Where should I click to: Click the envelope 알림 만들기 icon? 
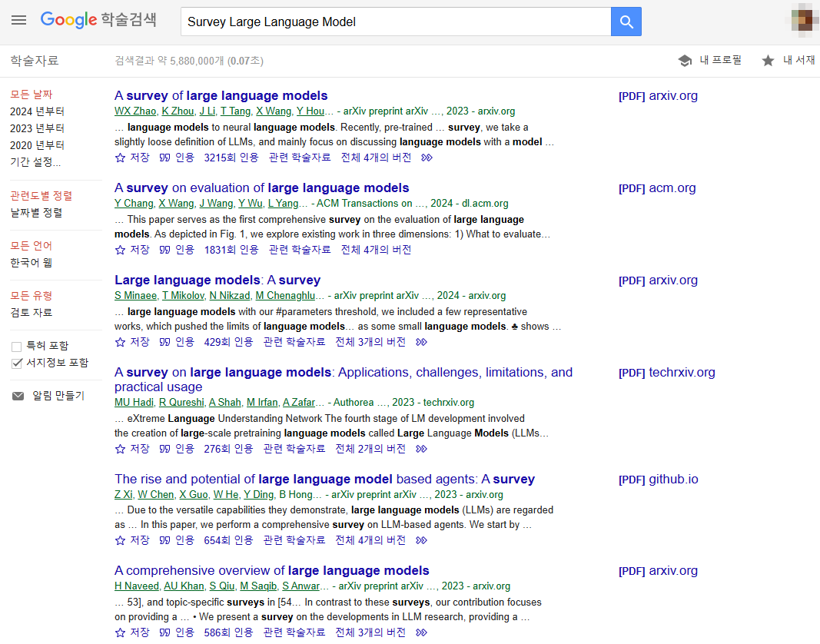(18, 396)
